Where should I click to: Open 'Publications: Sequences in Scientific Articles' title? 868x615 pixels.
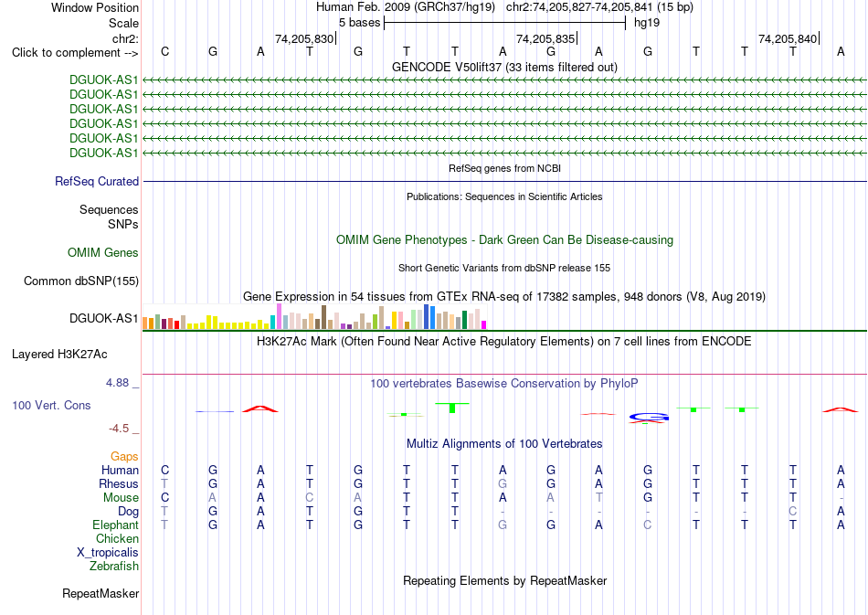504,196
